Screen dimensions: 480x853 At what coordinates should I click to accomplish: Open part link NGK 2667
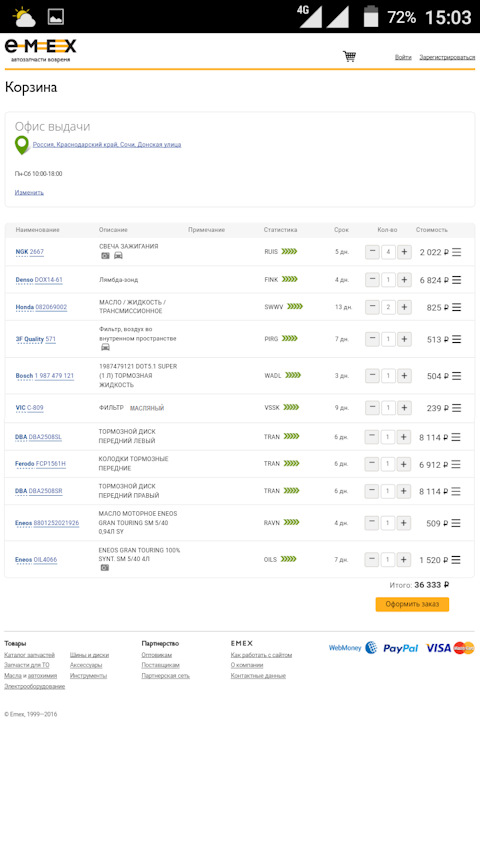tap(29, 252)
